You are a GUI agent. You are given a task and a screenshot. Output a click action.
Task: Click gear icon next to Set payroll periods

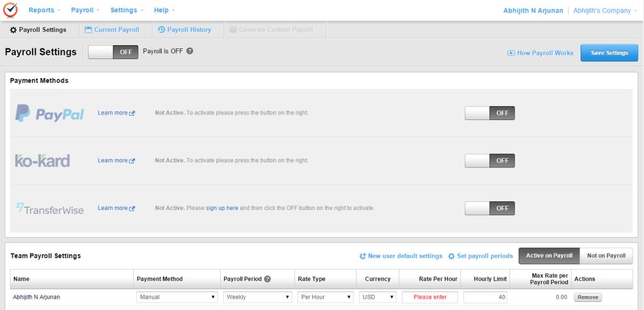[x=451, y=257]
